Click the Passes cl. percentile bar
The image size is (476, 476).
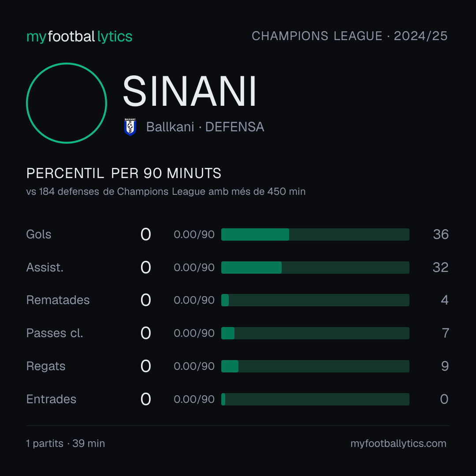[315, 333]
